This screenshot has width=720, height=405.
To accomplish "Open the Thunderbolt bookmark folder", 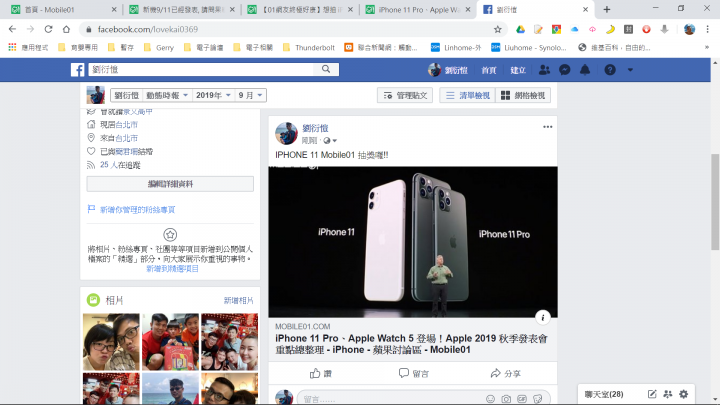I will click(309, 47).
